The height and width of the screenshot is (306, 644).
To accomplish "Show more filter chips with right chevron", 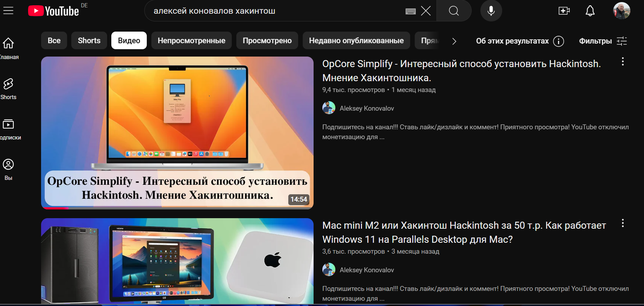I will (454, 41).
